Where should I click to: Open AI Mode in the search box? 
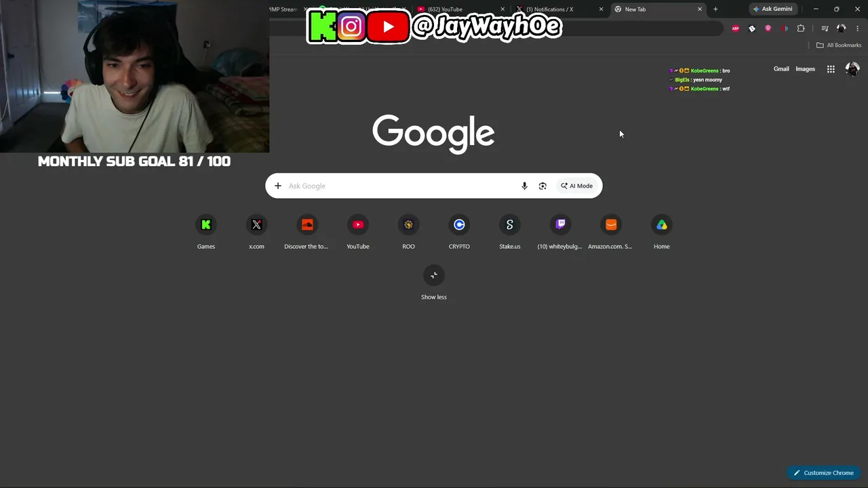(x=577, y=186)
